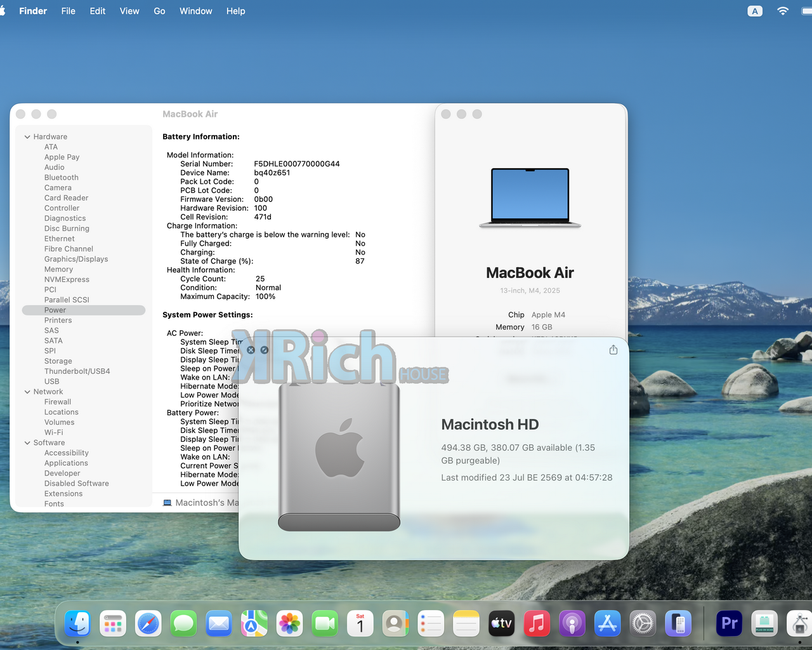Select Graphics/Displays in the sidebar
The width and height of the screenshot is (812, 650).
[76, 259]
